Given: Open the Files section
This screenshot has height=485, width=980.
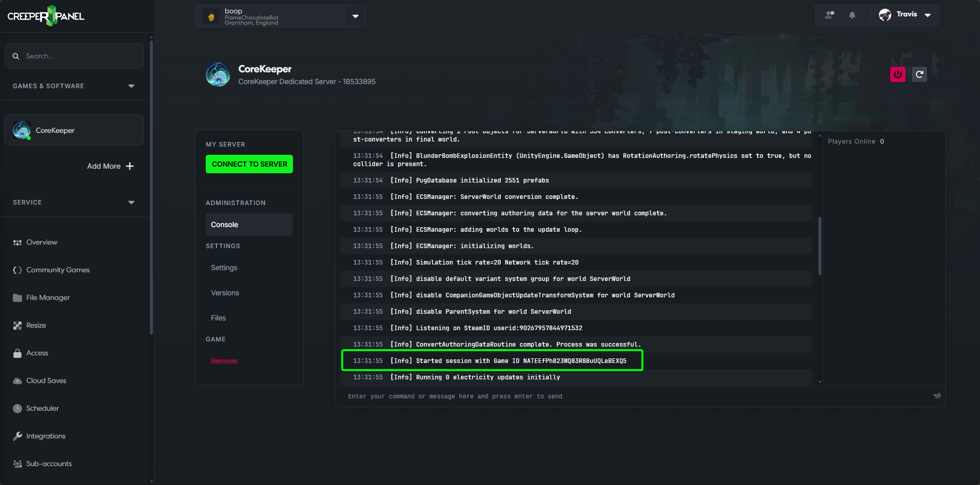Looking at the screenshot, I should coord(218,318).
